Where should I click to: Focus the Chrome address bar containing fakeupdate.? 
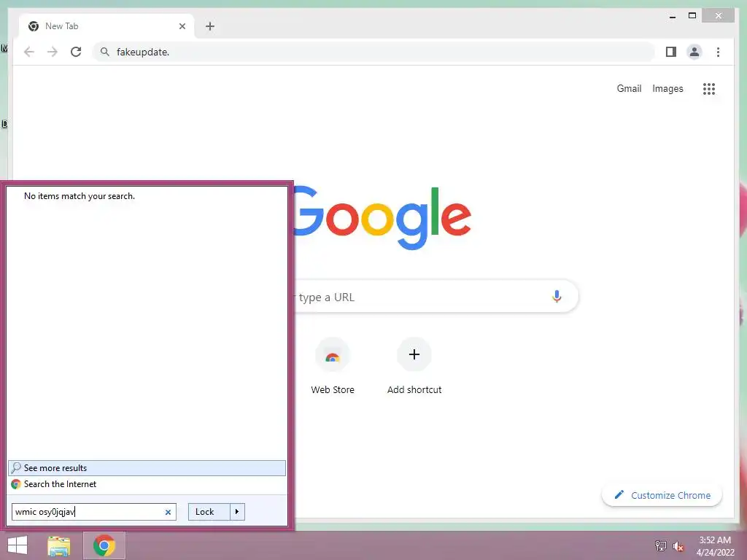pyautogui.click(x=374, y=52)
